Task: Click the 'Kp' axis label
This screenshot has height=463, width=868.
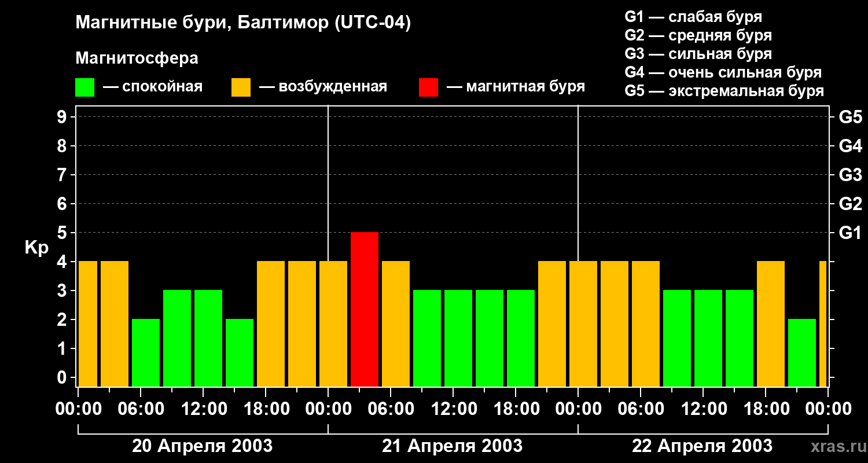Action: pos(36,247)
